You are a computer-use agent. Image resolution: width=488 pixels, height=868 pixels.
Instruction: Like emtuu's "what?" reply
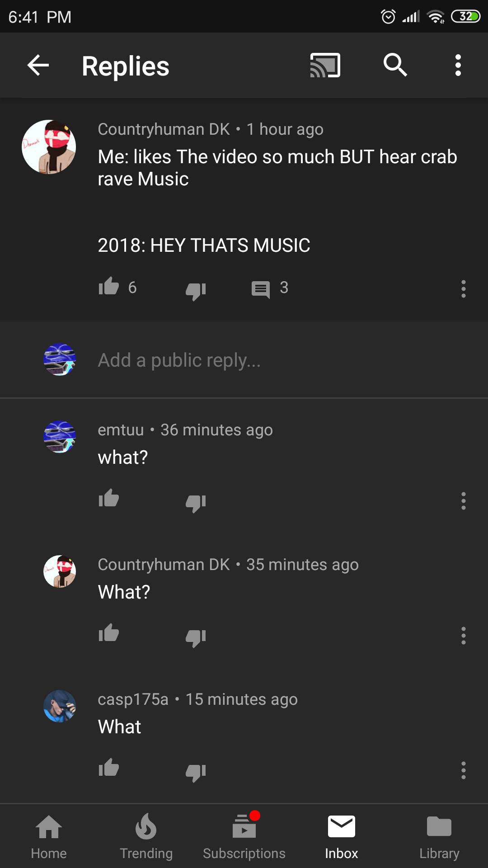[x=109, y=498]
